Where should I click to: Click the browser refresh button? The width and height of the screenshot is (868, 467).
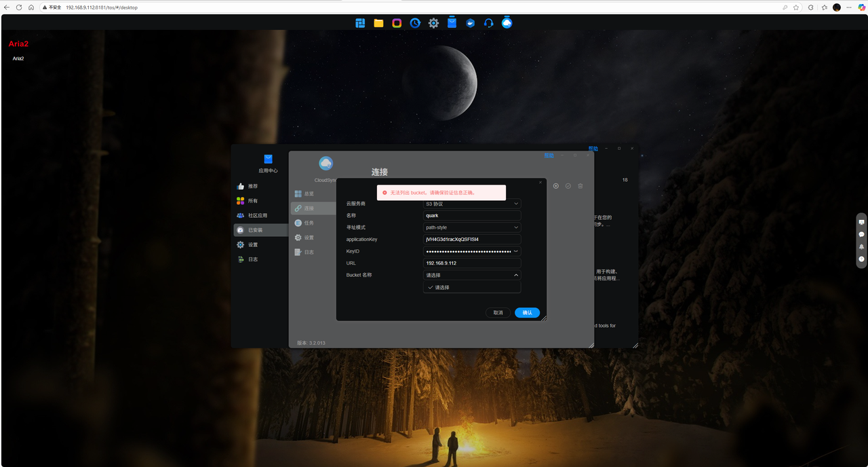(x=18, y=7)
